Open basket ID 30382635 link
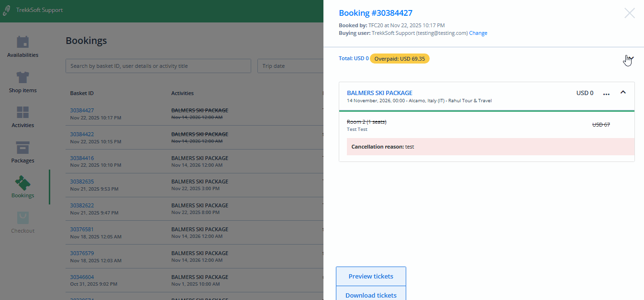Image resolution: width=644 pixels, height=300 pixels. coord(82,182)
